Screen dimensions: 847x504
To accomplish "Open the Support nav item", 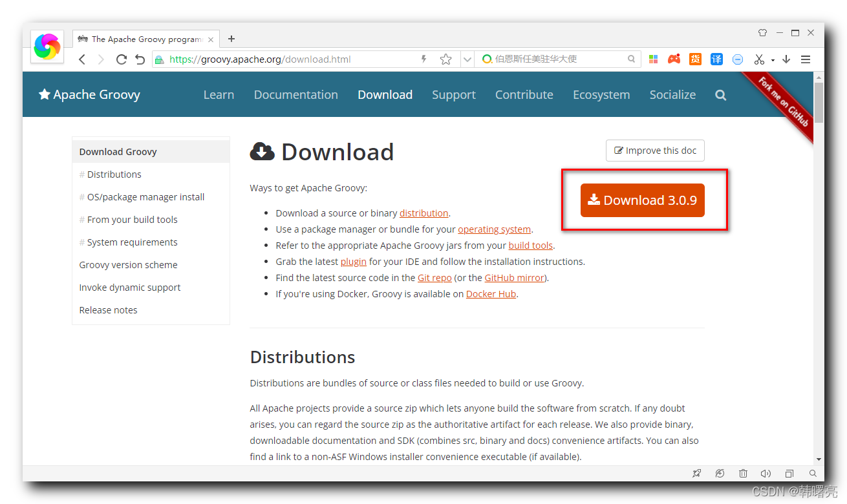I will tap(454, 94).
